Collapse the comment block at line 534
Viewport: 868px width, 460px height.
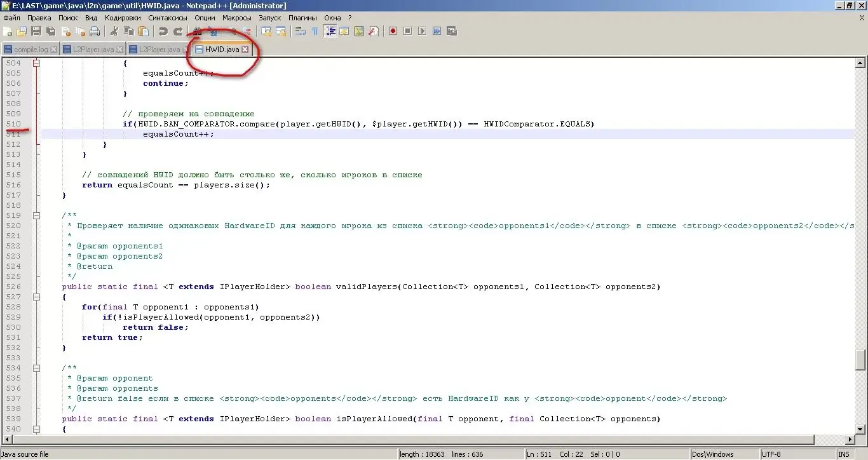pos(36,368)
